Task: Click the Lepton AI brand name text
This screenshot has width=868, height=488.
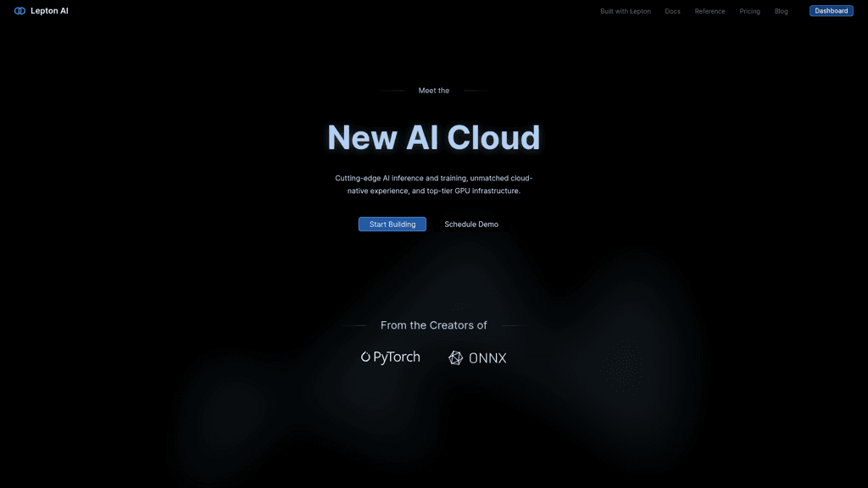Action: coord(49,11)
